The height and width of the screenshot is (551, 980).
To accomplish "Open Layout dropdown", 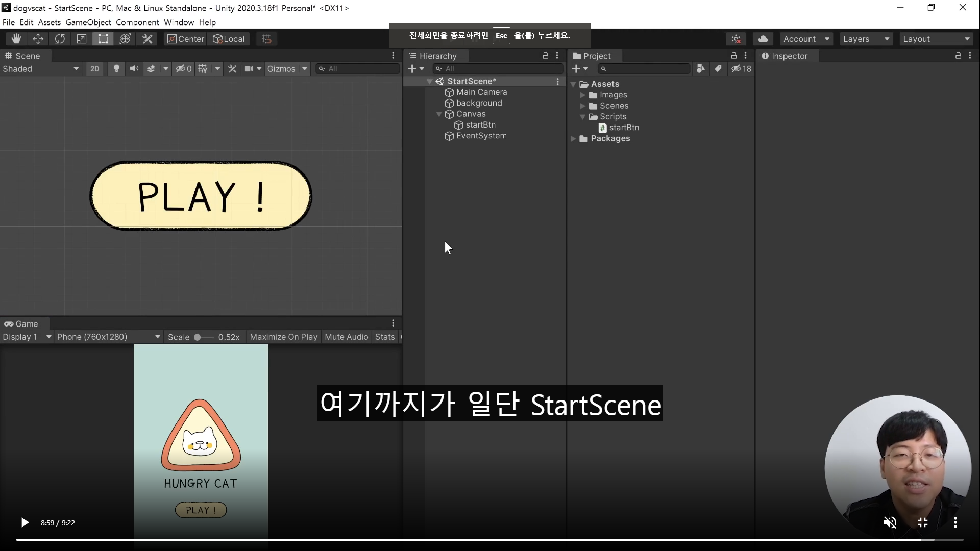I will [x=936, y=39].
